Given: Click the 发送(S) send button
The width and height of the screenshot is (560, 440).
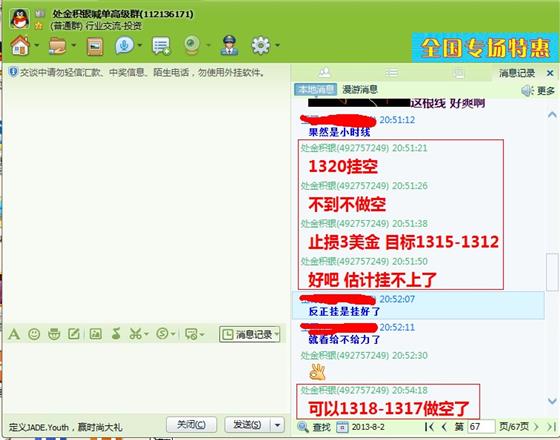Looking at the screenshot, I should click(x=248, y=425).
